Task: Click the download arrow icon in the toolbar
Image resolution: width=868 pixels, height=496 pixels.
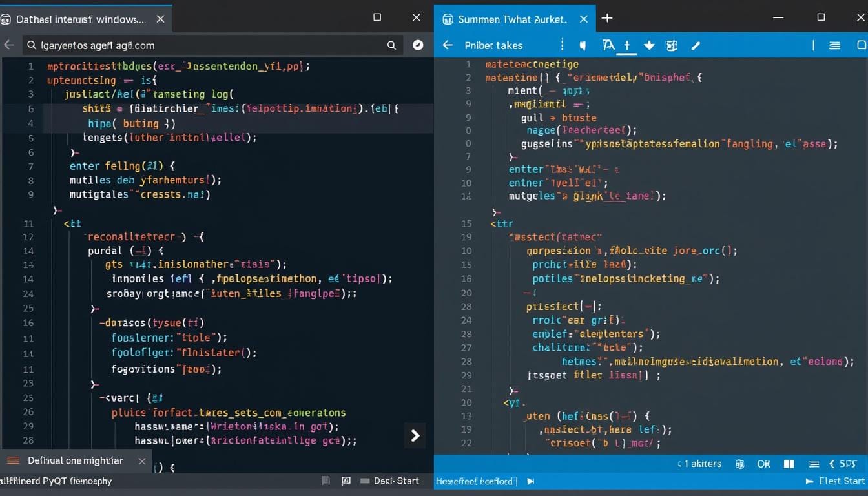Action: pos(648,45)
